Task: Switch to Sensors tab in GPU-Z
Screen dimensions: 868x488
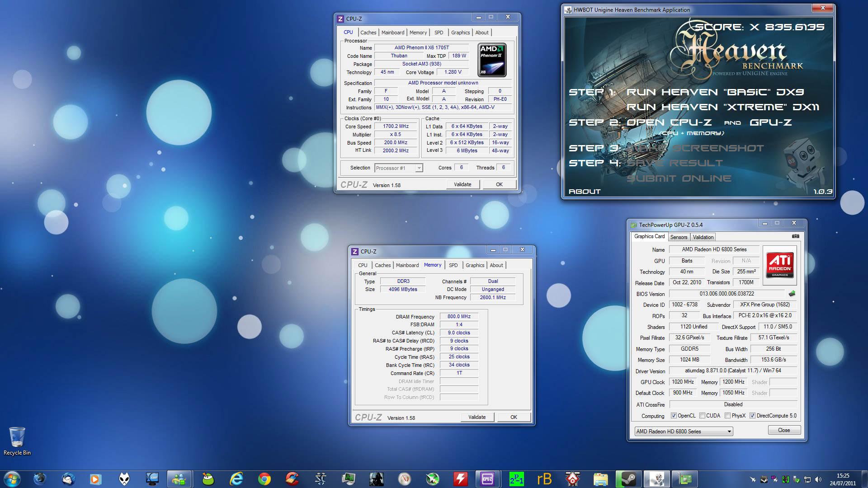Action: coord(679,237)
